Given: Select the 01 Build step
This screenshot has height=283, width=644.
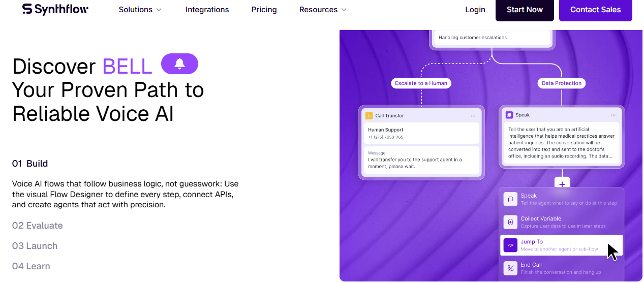Looking at the screenshot, I should pos(30,164).
